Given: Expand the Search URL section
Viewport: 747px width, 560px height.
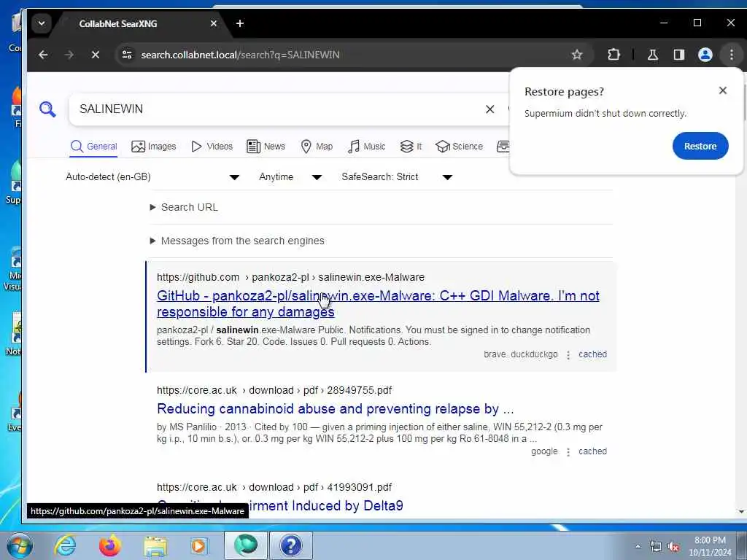Looking at the screenshot, I should (185, 207).
